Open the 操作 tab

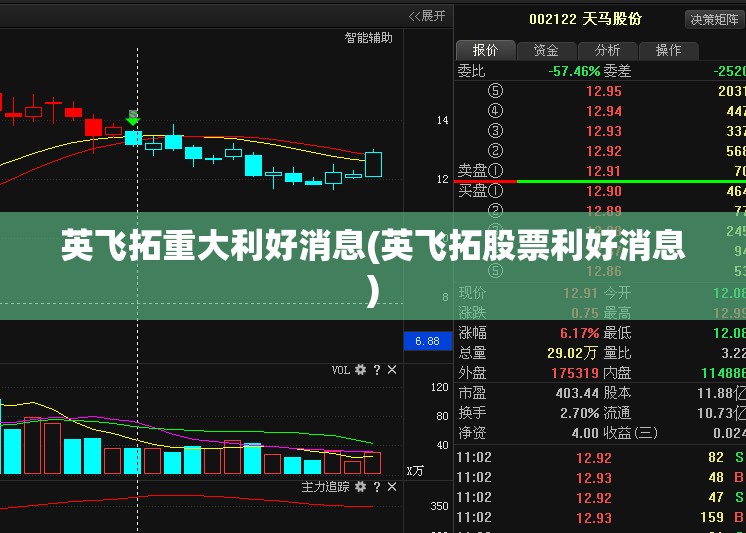[668, 50]
